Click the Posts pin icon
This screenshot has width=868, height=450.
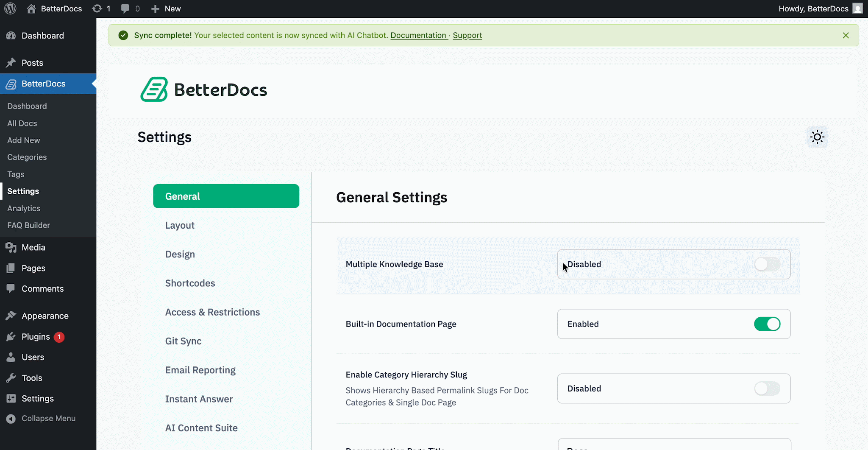(x=11, y=63)
